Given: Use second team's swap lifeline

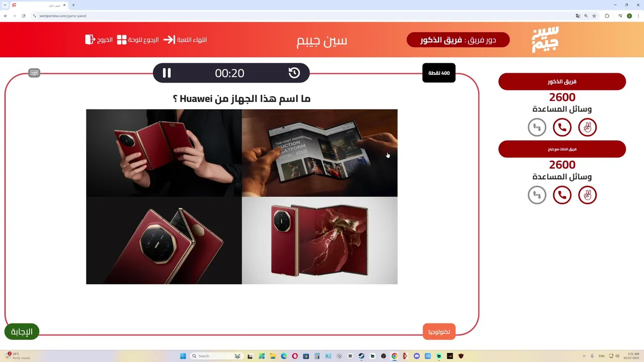Looking at the screenshot, I should coord(537,195).
